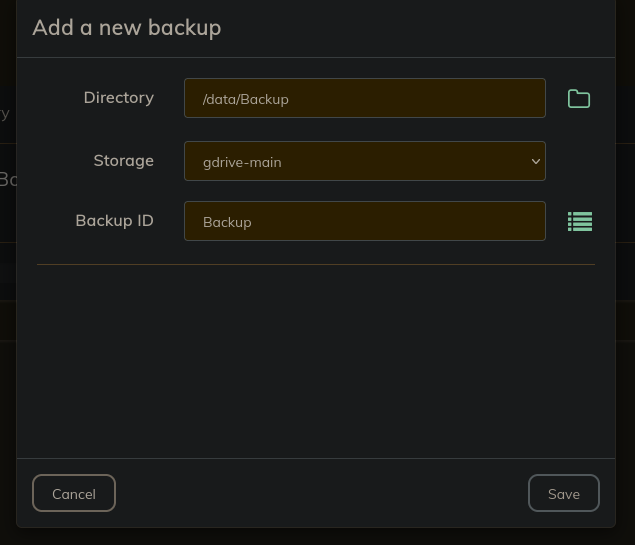This screenshot has width=635, height=545.
Task: Click the 'gdrive-main' storage value text
Action: coord(242,162)
